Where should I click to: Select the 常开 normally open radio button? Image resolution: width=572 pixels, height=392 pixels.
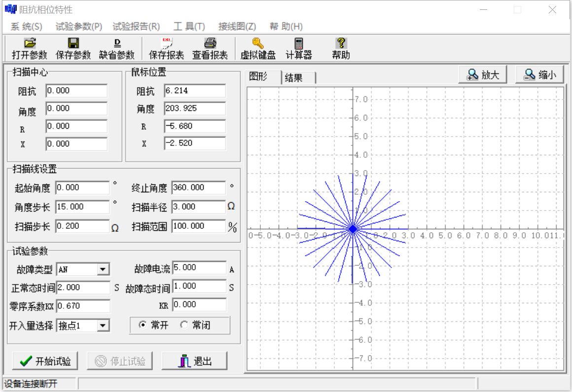[x=143, y=325]
